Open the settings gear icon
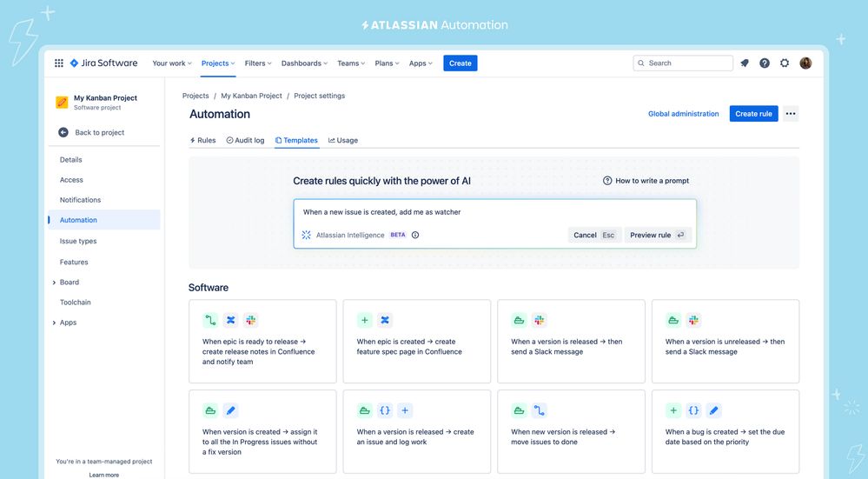The height and width of the screenshot is (479, 868). [x=785, y=63]
